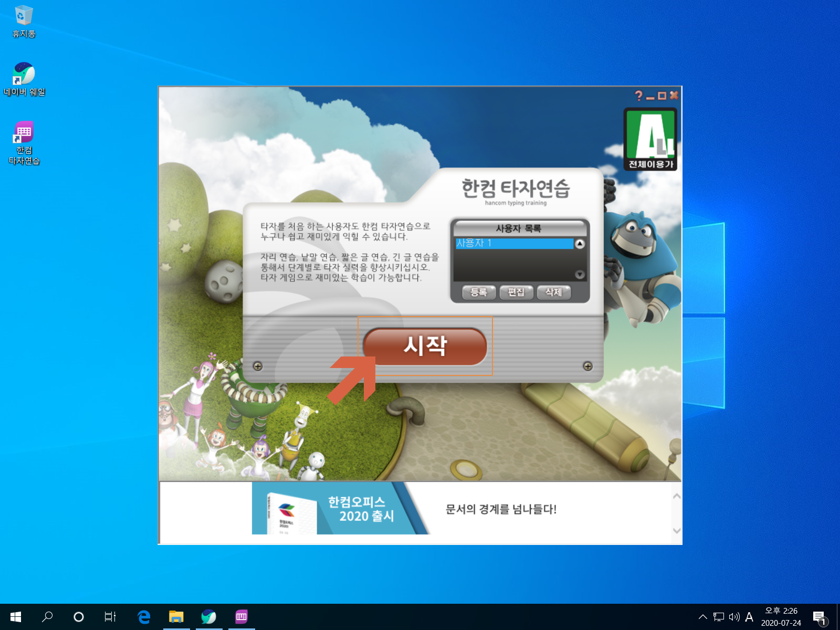Viewport: 840px width, 630px height.
Task: Open Cortana circle icon in taskbar
Action: click(79, 617)
